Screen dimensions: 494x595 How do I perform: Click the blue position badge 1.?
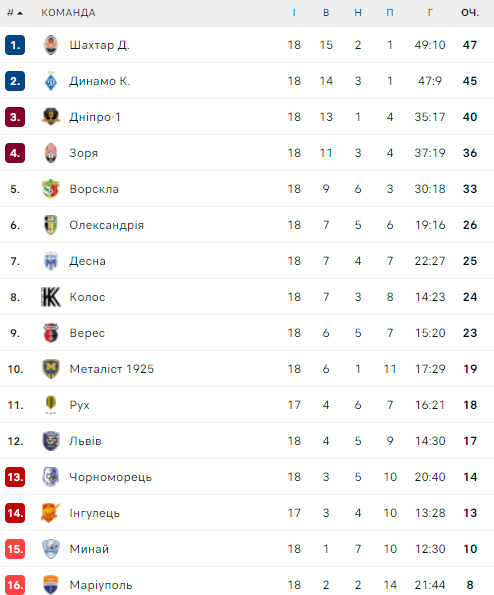click(x=15, y=45)
